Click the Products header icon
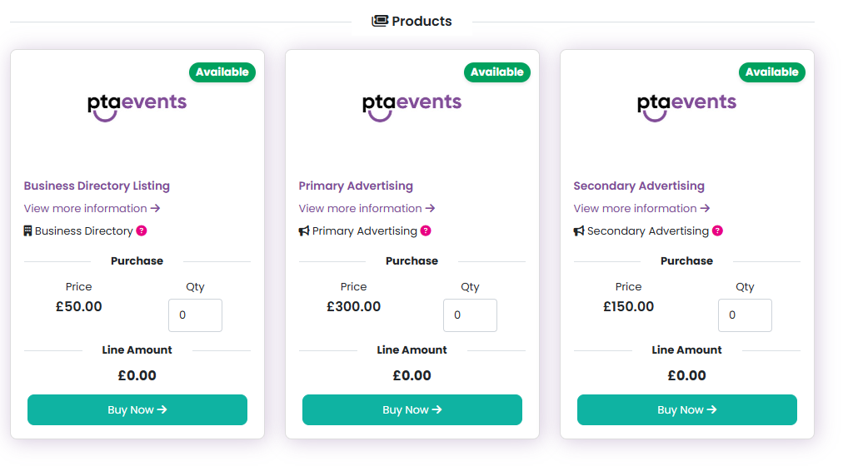This screenshot has height=466, width=868. tap(380, 21)
